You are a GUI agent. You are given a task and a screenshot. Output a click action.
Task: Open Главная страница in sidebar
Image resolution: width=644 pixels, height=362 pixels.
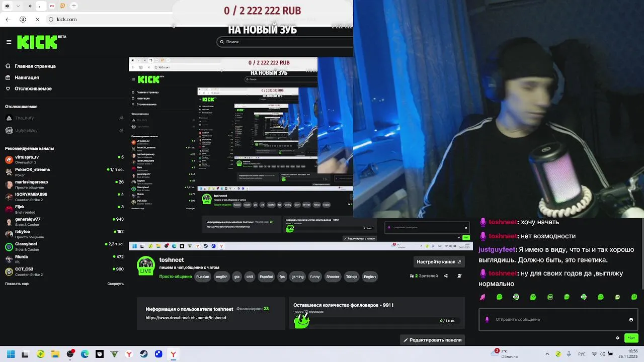coord(31,66)
